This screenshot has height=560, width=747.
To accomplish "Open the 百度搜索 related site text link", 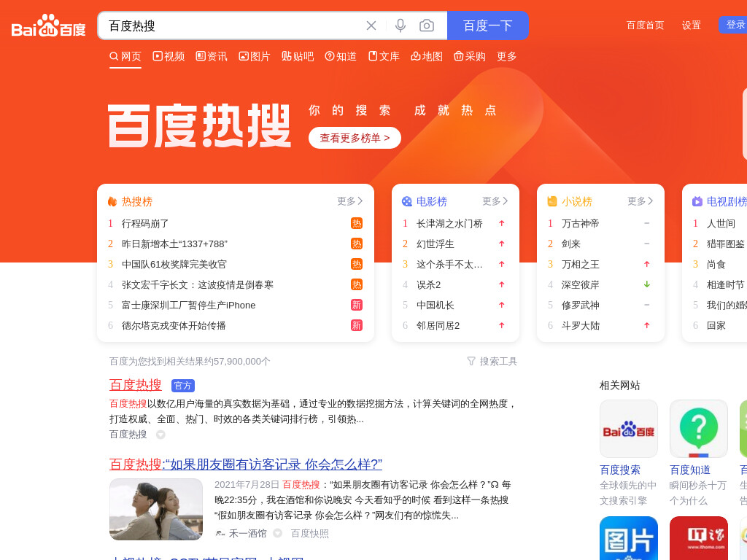I will point(620,470).
